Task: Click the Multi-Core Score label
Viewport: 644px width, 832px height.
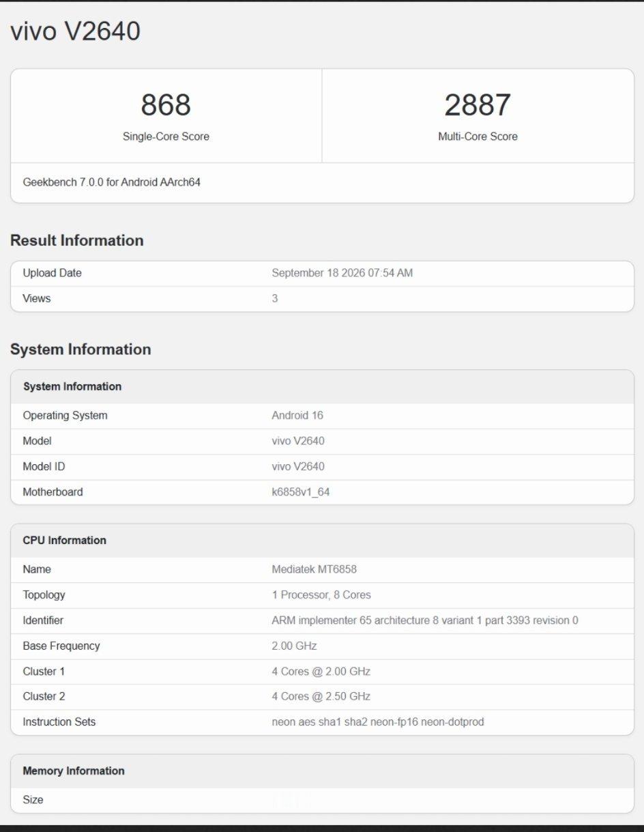Action: (x=478, y=137)
